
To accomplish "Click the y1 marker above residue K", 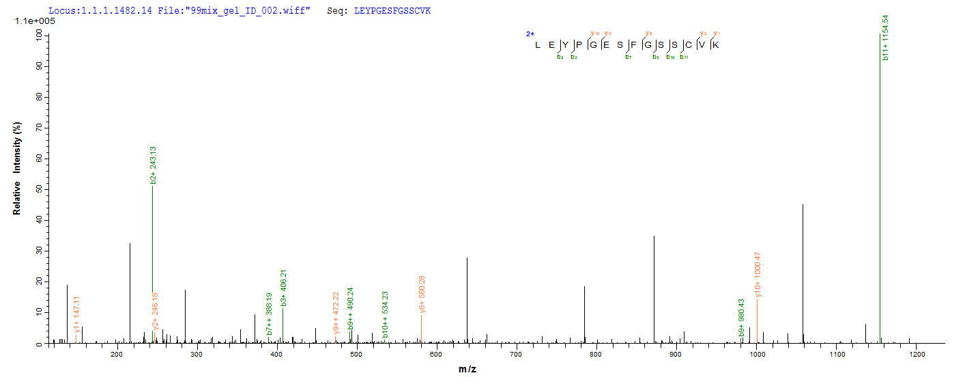I will click(x=716, y=33).
